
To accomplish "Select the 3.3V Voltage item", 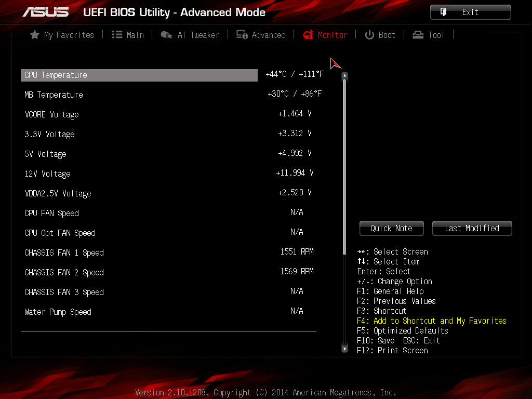I will pyautogui.click(x=49, y=135).
